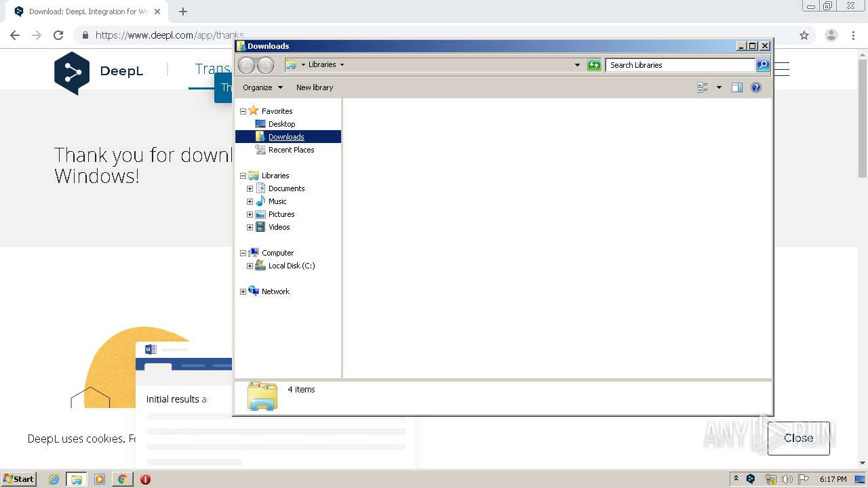Select Documents library in tree

coord(286,188)
